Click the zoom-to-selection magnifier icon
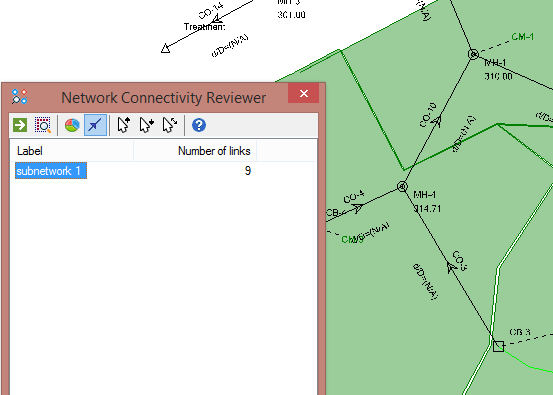The width and height of the screenshot is (553, 395). pyautogui.click(x=43, y=125)
